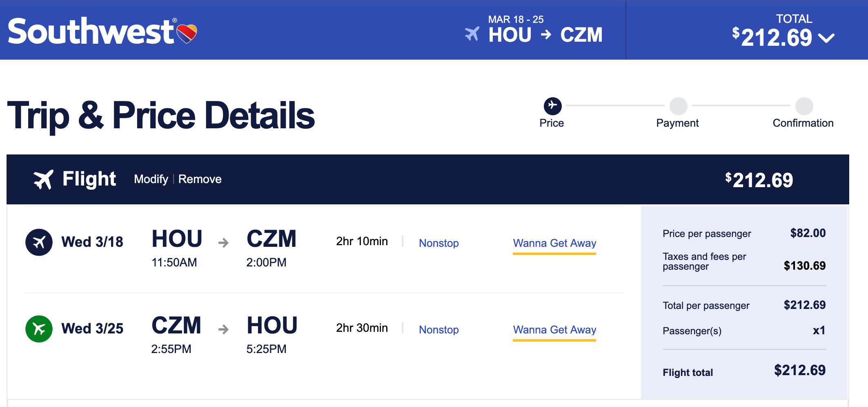Click the airplane icon beside HOU in header
This screenshot has height=407, width=868.
[472, 34]
